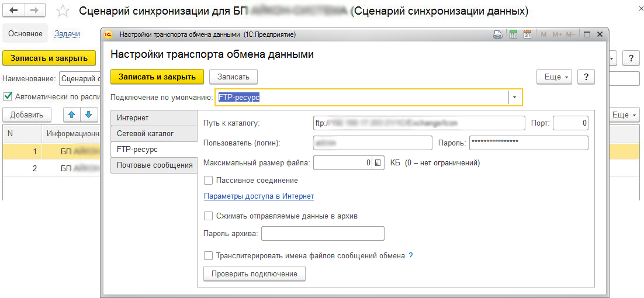Select the Почтовые сообщения tab
Screen dimensions: 644x298
pyautogui.click(x=154, y=165)
